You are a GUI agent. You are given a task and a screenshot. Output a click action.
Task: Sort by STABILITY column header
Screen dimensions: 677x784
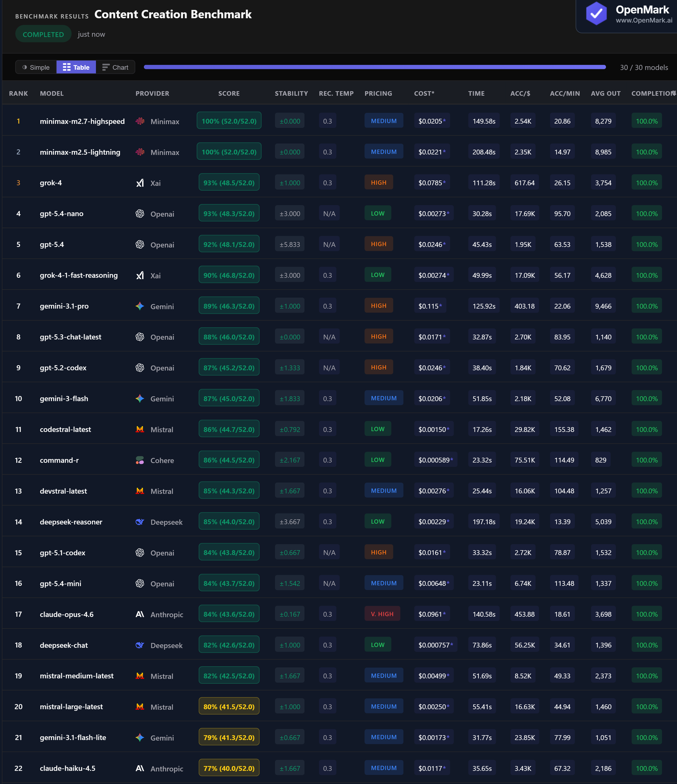(291, 94)
